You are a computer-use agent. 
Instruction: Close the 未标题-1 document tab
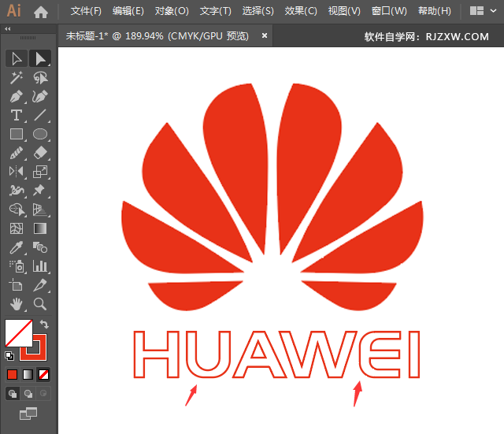(x=265, y=35)
